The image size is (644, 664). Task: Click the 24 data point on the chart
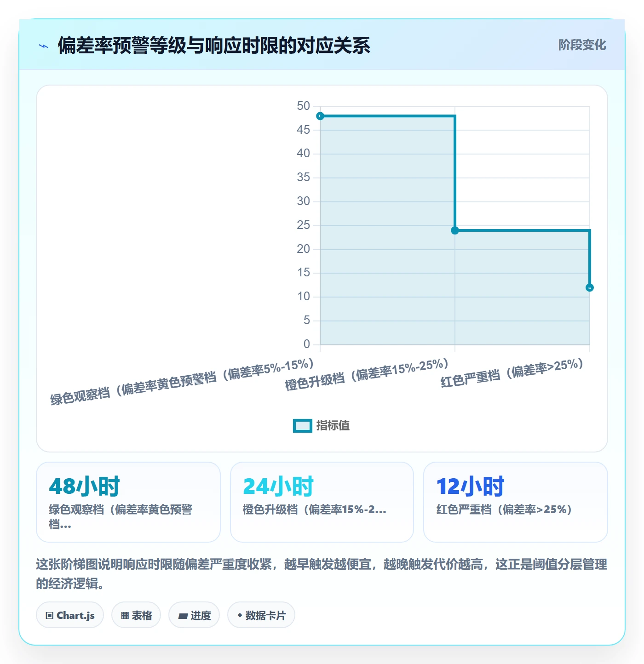click(455, 230)
